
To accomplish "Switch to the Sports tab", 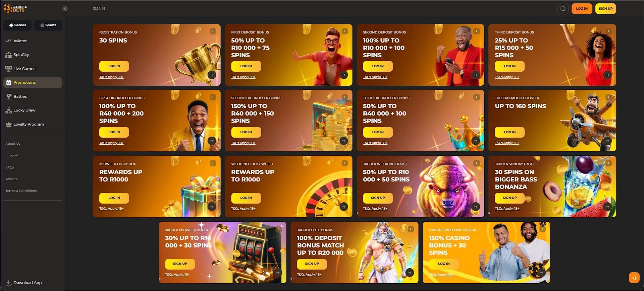I will tap(48, 25).
